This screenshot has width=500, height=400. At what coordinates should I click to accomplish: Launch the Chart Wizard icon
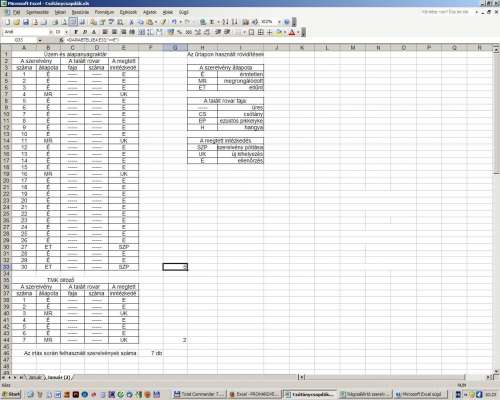pos(246,22)
